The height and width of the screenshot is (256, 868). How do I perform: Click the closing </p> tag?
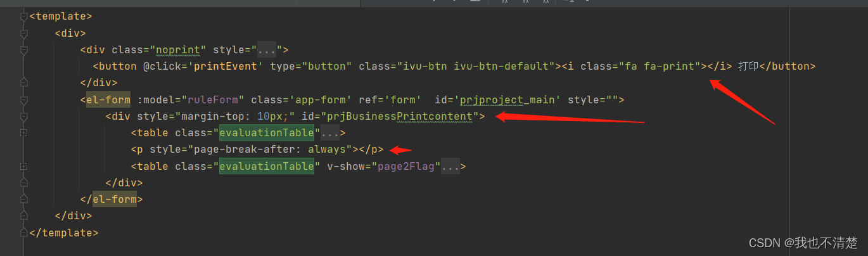click(371, 150)
